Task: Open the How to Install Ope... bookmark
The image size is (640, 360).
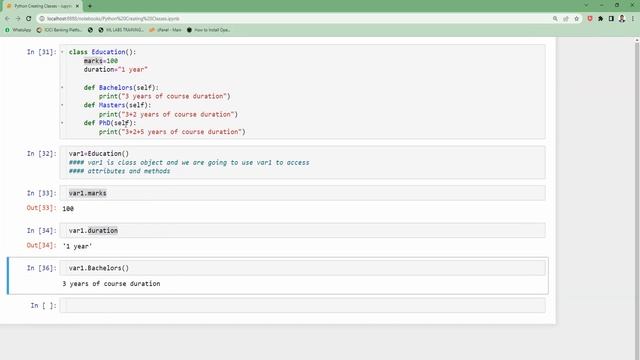Action: 209,30
